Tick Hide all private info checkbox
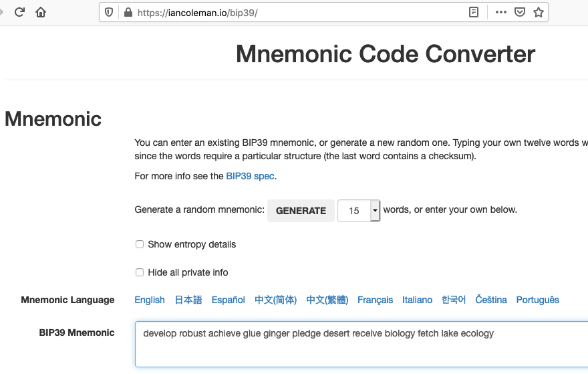The width and height of the screenshot is (588, 374). 140,272
